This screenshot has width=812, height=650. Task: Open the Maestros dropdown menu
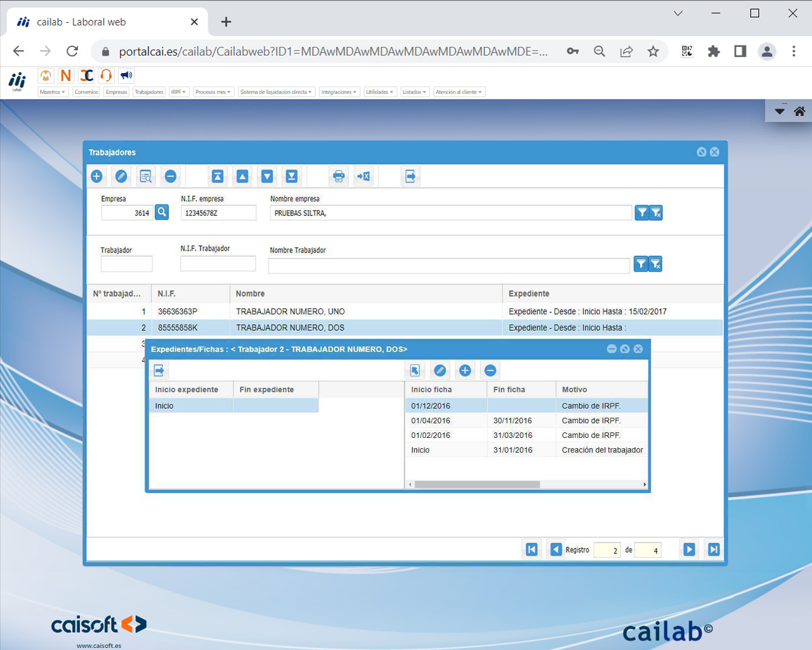click(x=52, y=91)
